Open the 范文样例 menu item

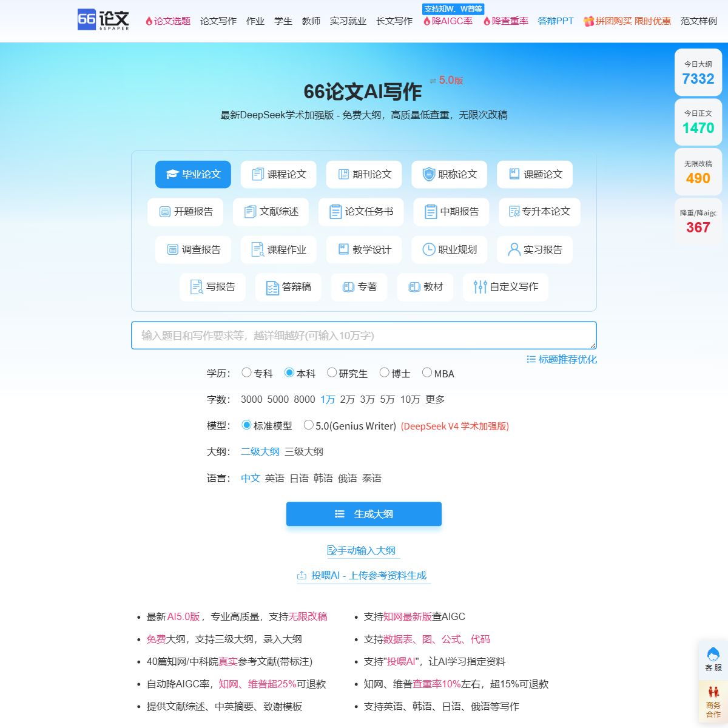click(699, 21)
